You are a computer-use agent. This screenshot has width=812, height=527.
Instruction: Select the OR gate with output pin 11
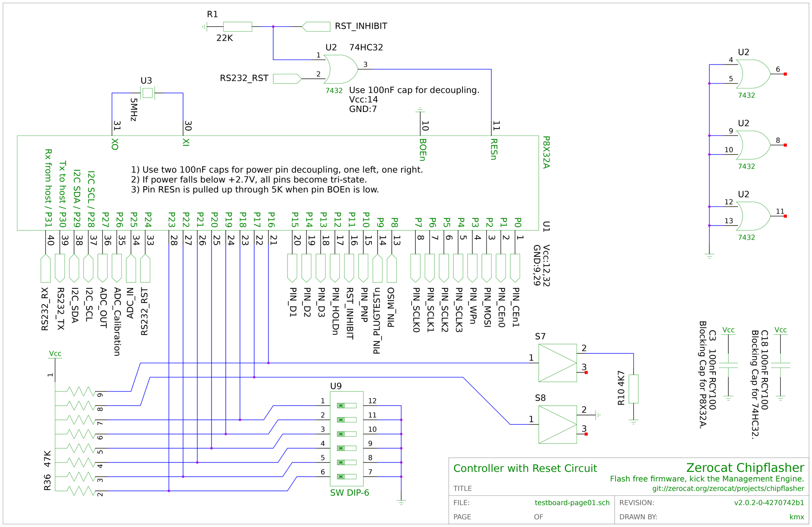click(x=754, y=216)
